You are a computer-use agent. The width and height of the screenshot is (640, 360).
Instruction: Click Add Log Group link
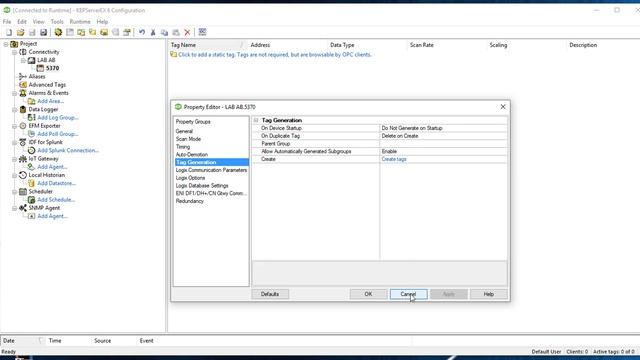[x=58, y=118]
